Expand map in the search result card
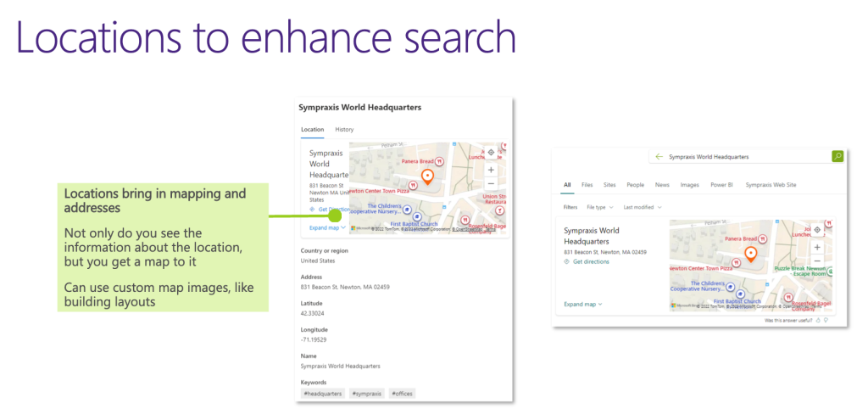868x420 pixels. pyautogui.click(x=582, y=304)
